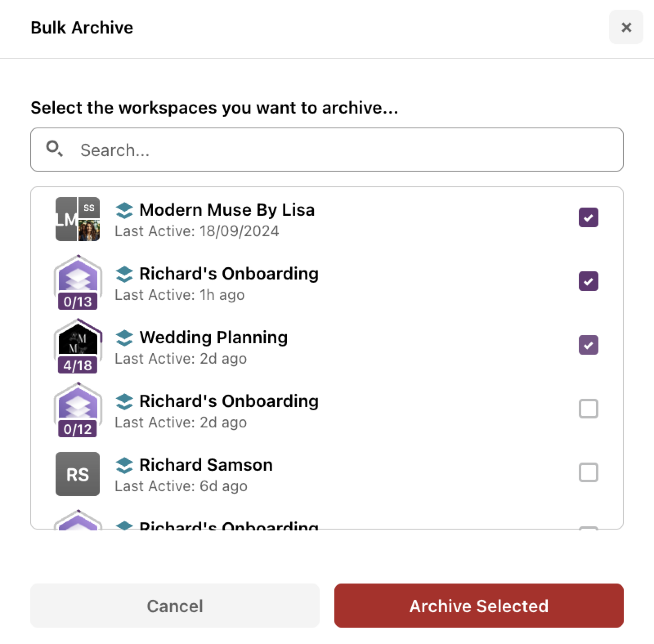Select the Richard Samson workspace name
654x644 pixels.
point(206,465)
